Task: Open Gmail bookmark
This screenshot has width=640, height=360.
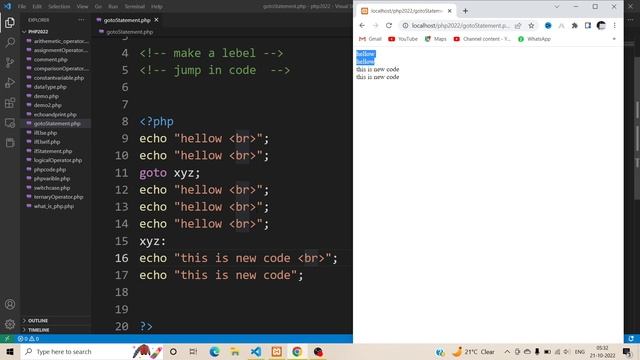Action: click(370, 39)
